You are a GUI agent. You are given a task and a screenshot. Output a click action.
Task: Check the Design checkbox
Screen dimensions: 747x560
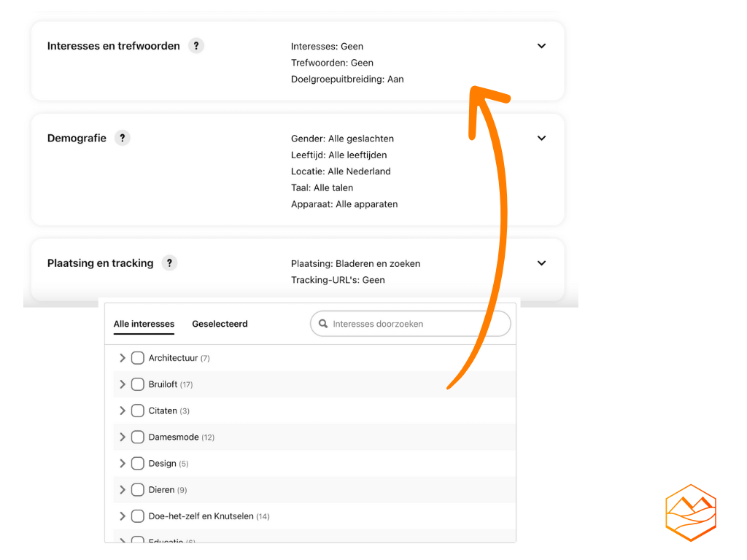(138, 463)
